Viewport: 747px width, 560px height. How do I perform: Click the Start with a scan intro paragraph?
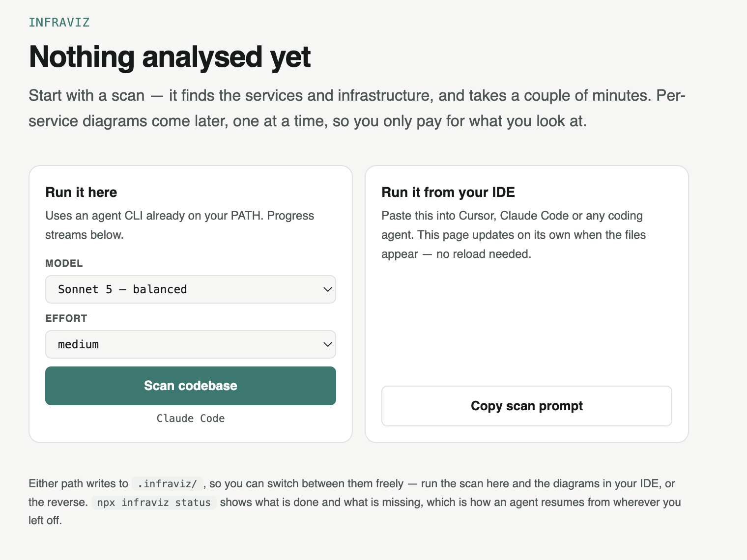tap(357, 108)
